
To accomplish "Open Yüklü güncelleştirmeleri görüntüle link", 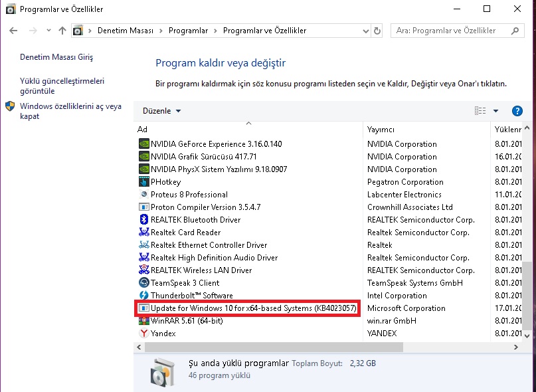I will point(62,86).
